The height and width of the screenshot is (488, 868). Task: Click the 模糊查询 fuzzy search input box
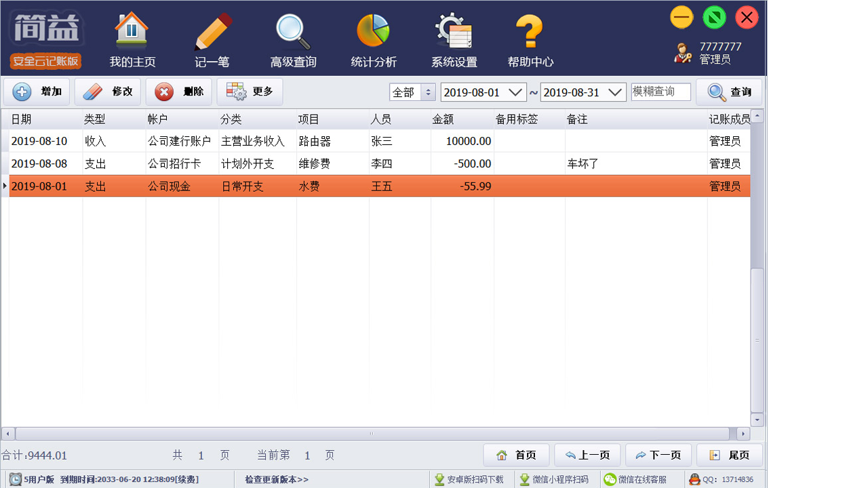[660, 91]
